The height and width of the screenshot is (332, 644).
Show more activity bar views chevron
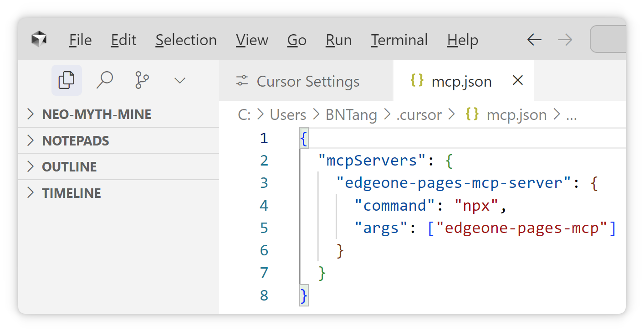tap(180, 81)
